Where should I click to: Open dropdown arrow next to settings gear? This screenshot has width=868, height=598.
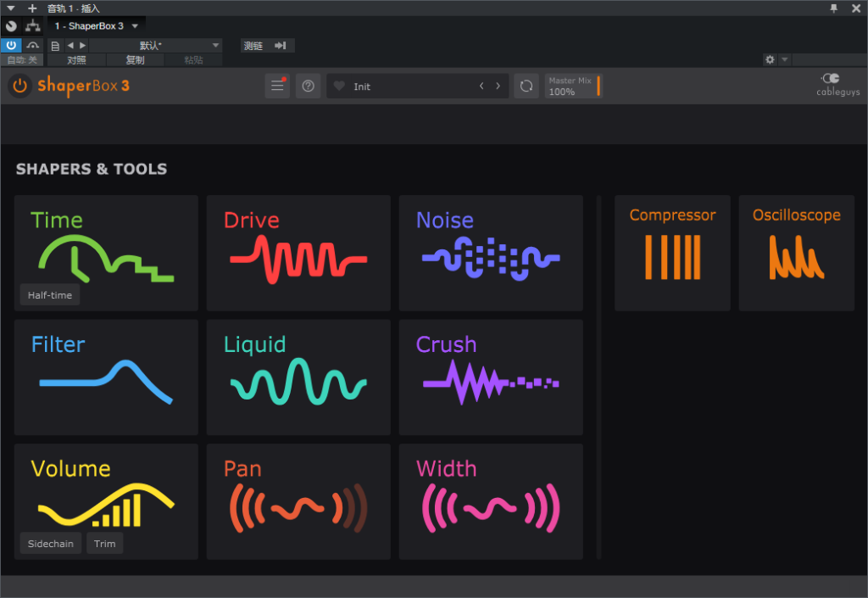click(x=784, y=59)
